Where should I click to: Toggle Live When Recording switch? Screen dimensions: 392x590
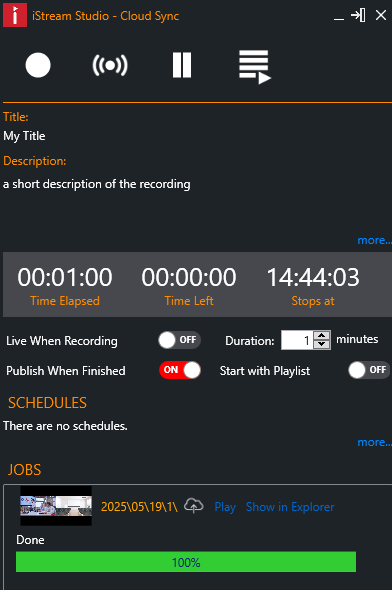coord(179,340)
